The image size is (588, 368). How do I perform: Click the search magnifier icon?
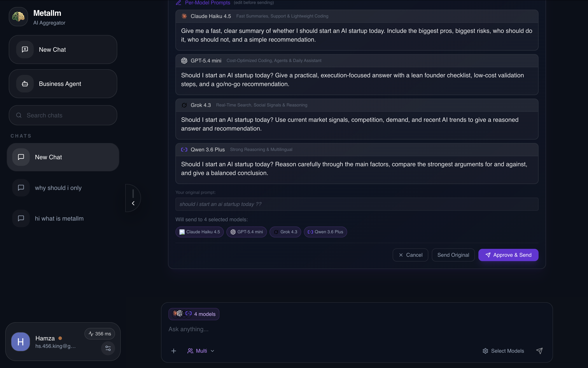[x=19, y=115]
